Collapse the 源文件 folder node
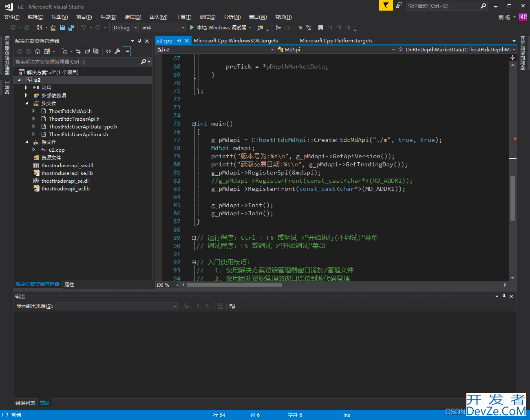This screenshot has height=420, width=530. (x=26, y=142)
